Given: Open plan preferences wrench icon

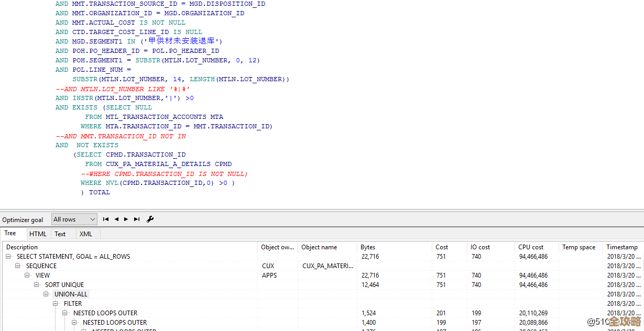Looking at the screenshot, I should [150, 219].
